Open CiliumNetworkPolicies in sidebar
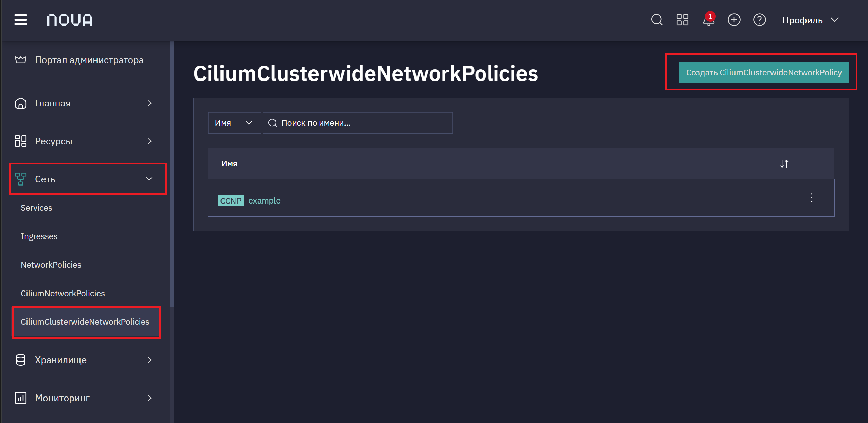The width and height of the screenshot is (868, 423). 63,294
